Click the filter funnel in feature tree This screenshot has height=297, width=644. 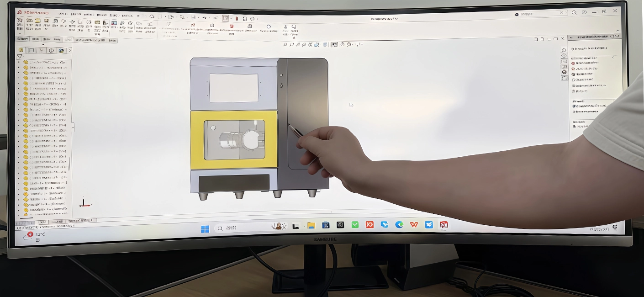coord(20,57)
